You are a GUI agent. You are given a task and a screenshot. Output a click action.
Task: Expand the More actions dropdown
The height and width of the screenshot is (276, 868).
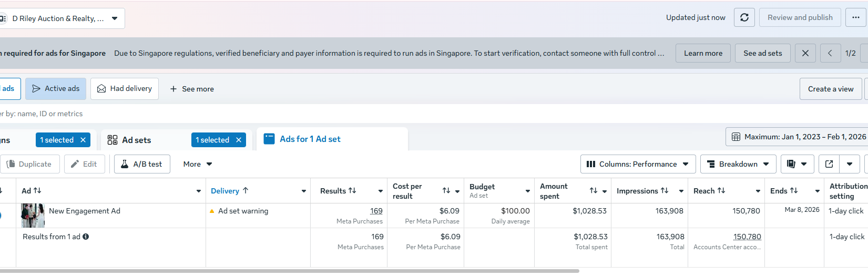[198, 164]
